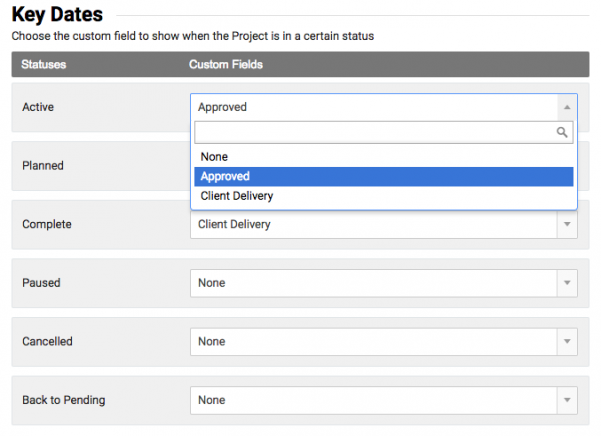Select None from the open dropdown list
Image resolution: width=601 pixels, height=436 pixels.
tap(214, 157)
